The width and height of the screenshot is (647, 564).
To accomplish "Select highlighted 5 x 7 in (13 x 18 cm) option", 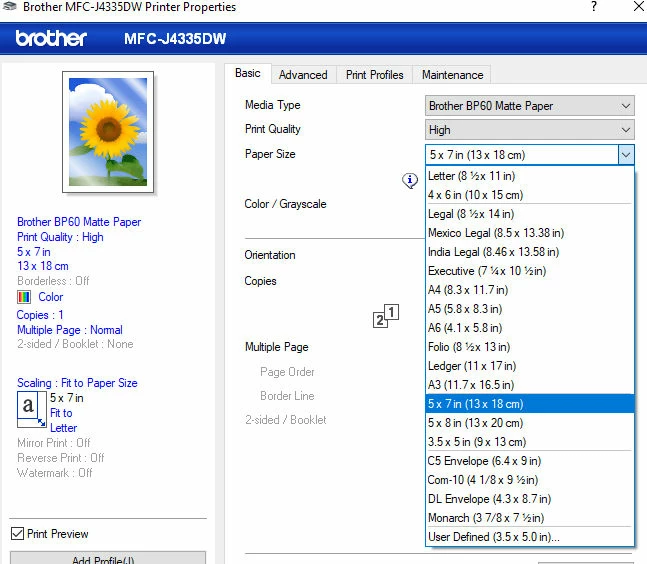I will tap(529, 404).
